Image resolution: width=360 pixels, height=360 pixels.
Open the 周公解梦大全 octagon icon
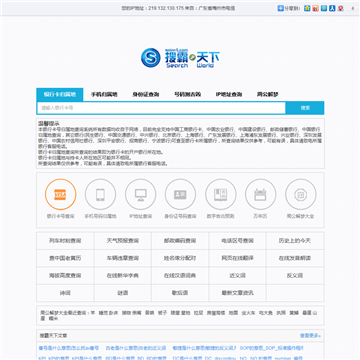pyautogui.click(x=301, y=194)
